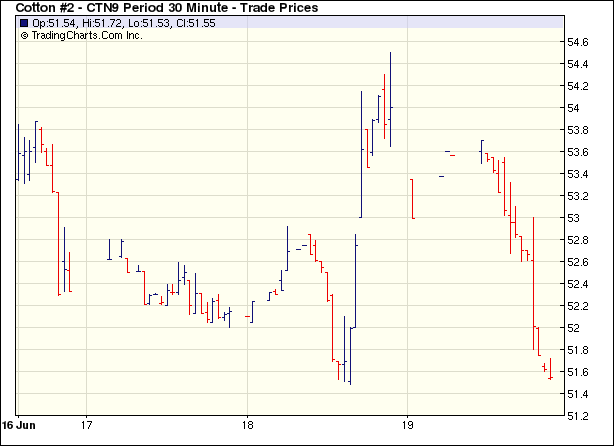Open the TradingCharts.Com Inc. link text
This screenshot has height=446, width=614.
click(87, 35)
